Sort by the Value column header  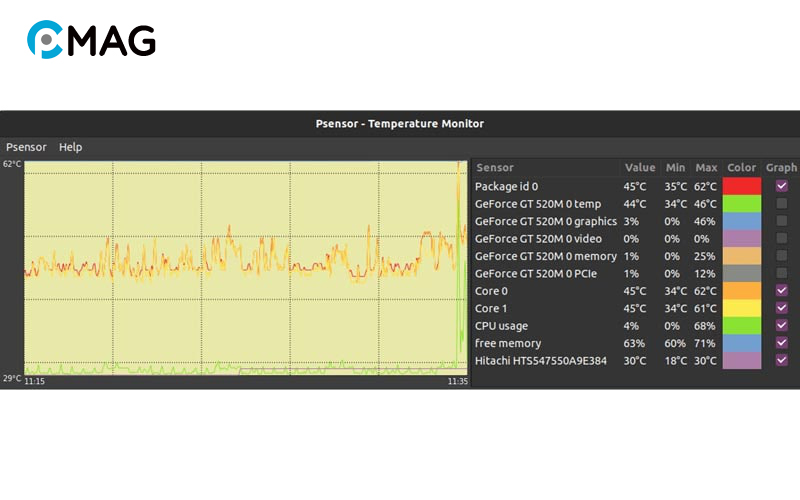point(640,168)
